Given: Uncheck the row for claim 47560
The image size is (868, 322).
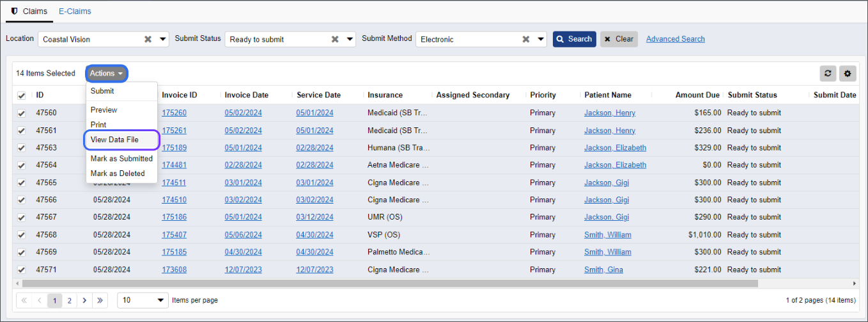Looking at the screenshot, I should [x=22, y=113].
